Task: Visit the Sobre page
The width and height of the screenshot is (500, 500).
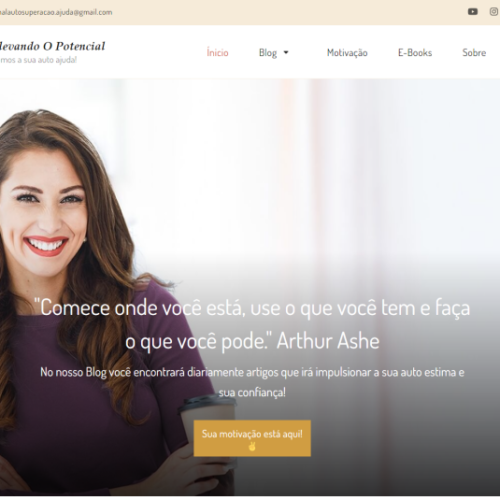Action: [x=474, y=53]
